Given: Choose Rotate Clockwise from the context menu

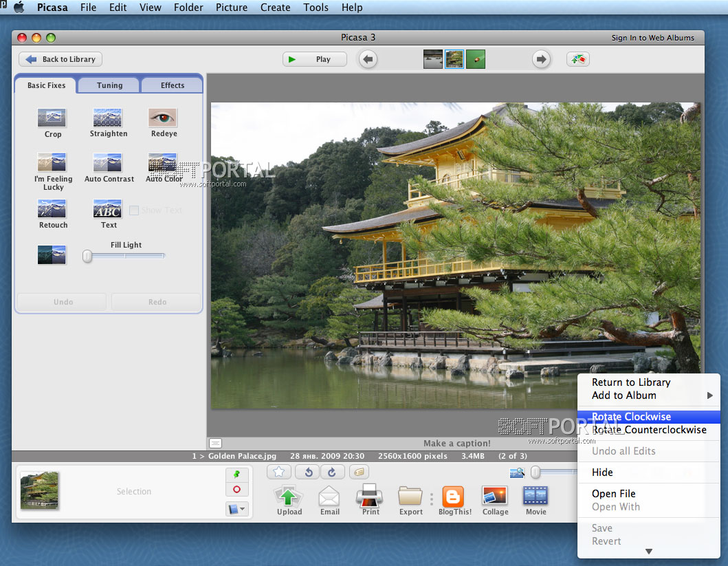Looking at the screenshot, I should tap(631, 417).
